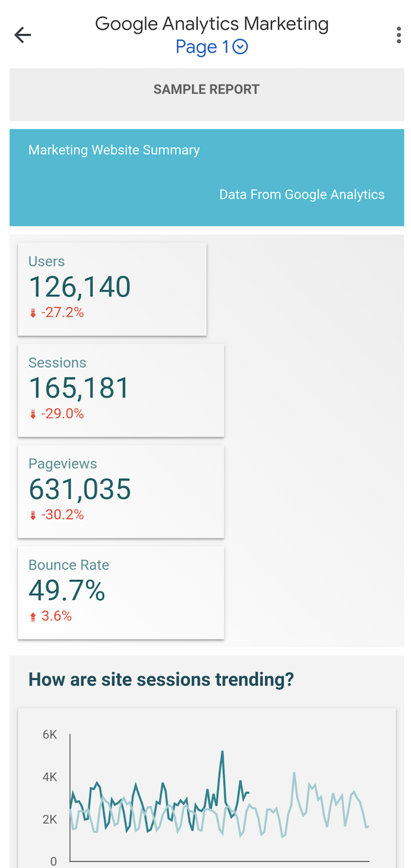The width and height of the screenshot is (411, 868).
Task: Open the three-dot overflow menu
Action: tap(397, 34)
